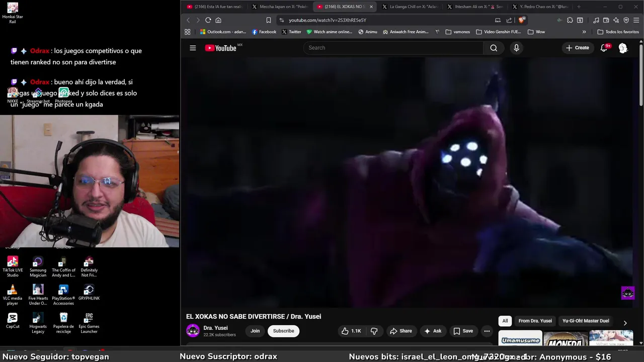Viewport: 644px width, 362px height.
Task: Bookmark this page from the address bar
Action: pos(269,20)
